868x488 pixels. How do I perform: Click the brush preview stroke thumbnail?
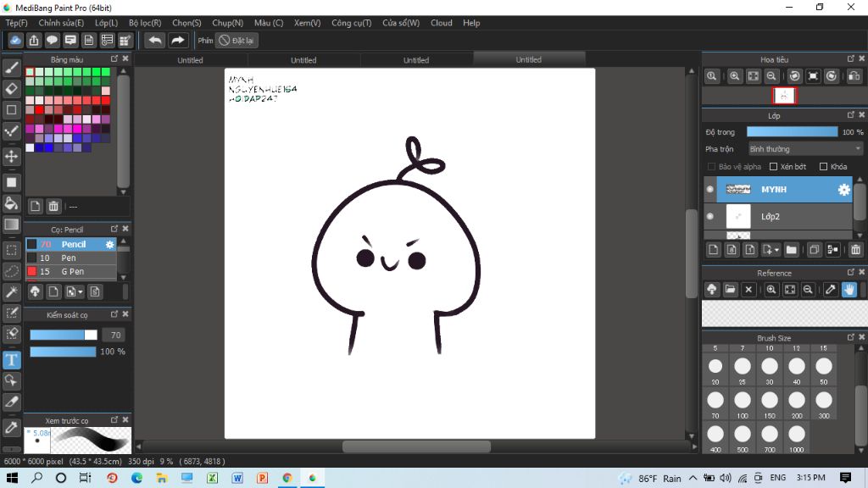pos(91,441)
